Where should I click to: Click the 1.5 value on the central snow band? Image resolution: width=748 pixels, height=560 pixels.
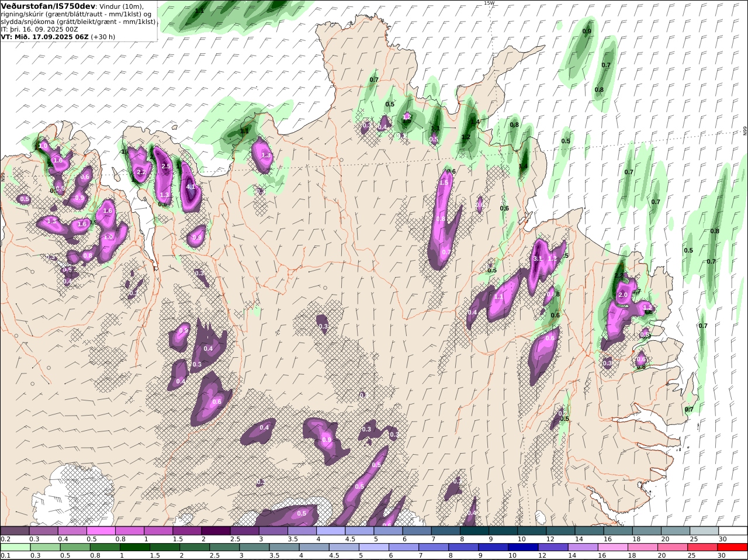(444, 183)
